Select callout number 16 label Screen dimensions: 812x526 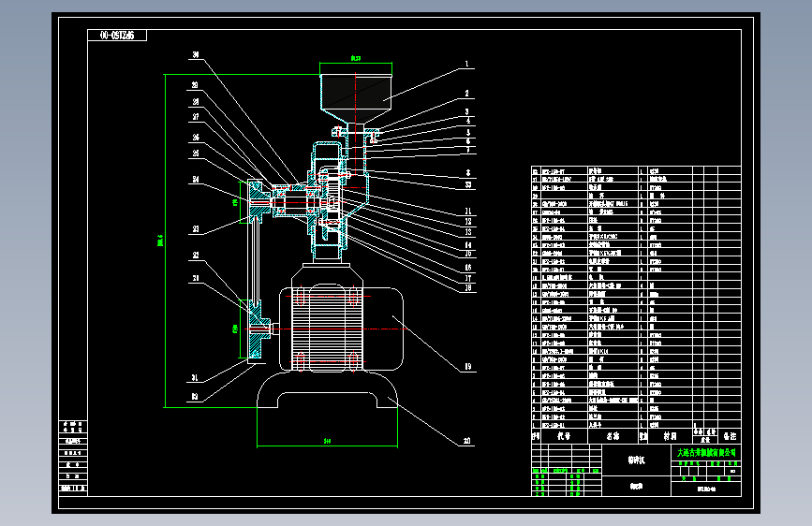pos(468,268)
